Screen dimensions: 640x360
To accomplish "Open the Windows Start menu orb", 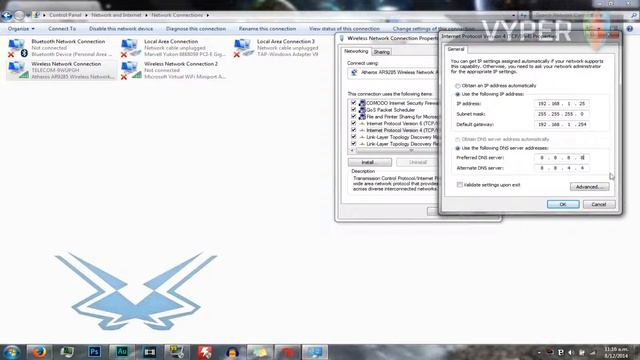I will (11, 352).
